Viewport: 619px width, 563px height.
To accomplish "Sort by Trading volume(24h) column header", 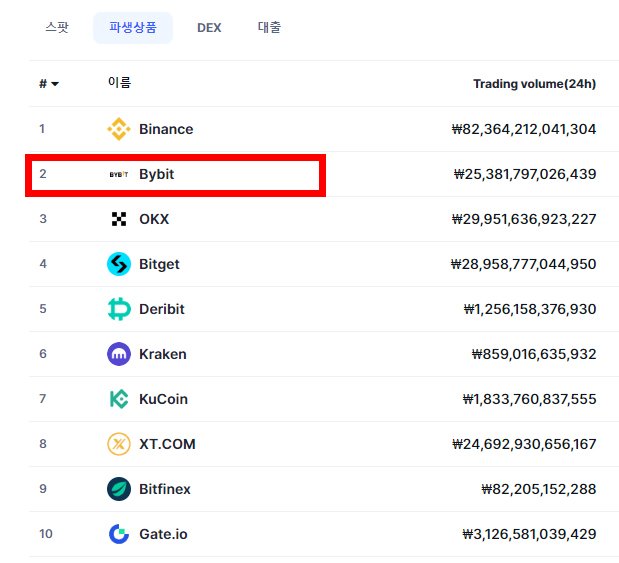I will [x=535, y=84].
